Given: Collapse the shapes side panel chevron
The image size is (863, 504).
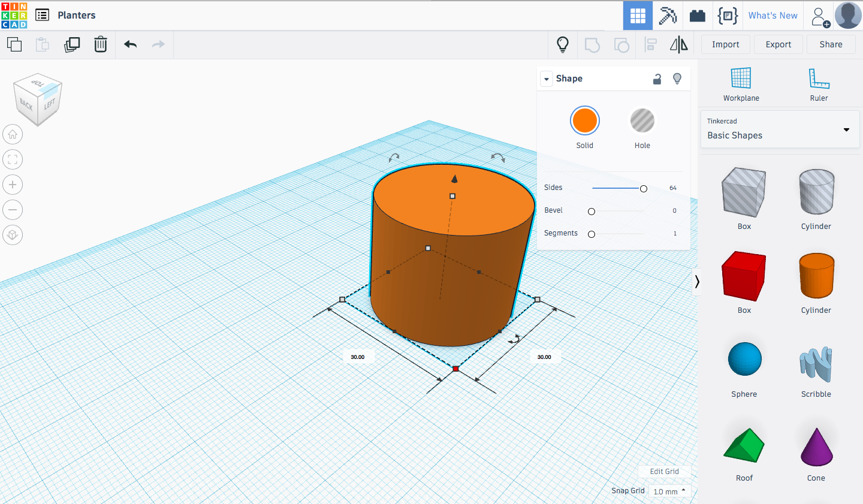Looking at the screenshot, I should (x=696, y=282).
